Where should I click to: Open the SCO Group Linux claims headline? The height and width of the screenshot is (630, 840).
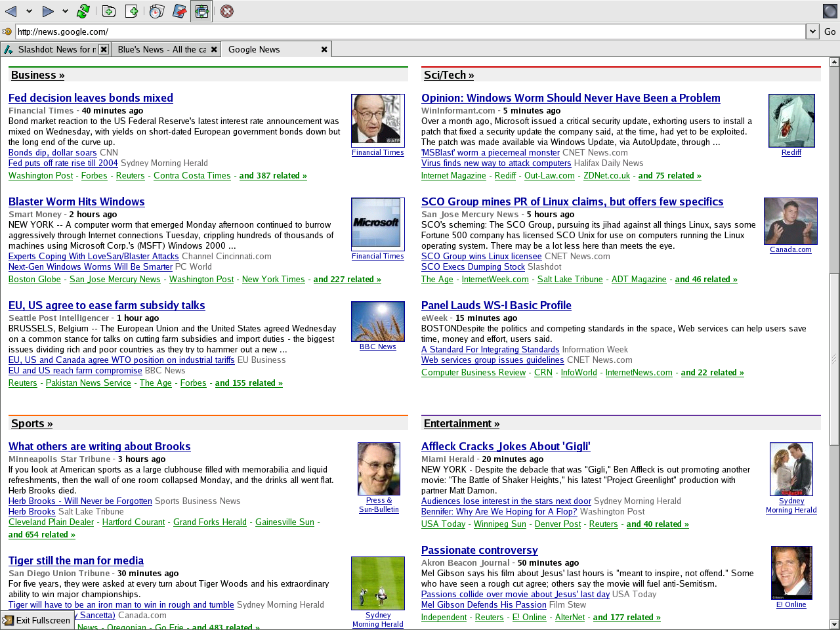[572, 201]
